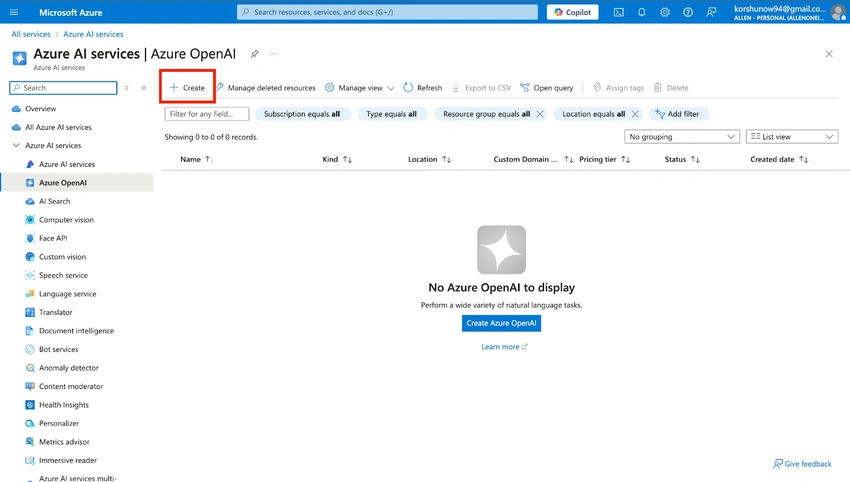Screen dimensions: 850x482
Task: Sort by the Kind column
Action: coord(337,159)
